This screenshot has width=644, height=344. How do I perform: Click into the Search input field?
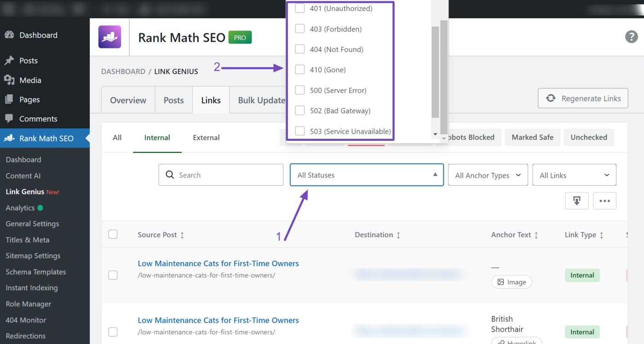pyautogui.click(x=221, y=175)
